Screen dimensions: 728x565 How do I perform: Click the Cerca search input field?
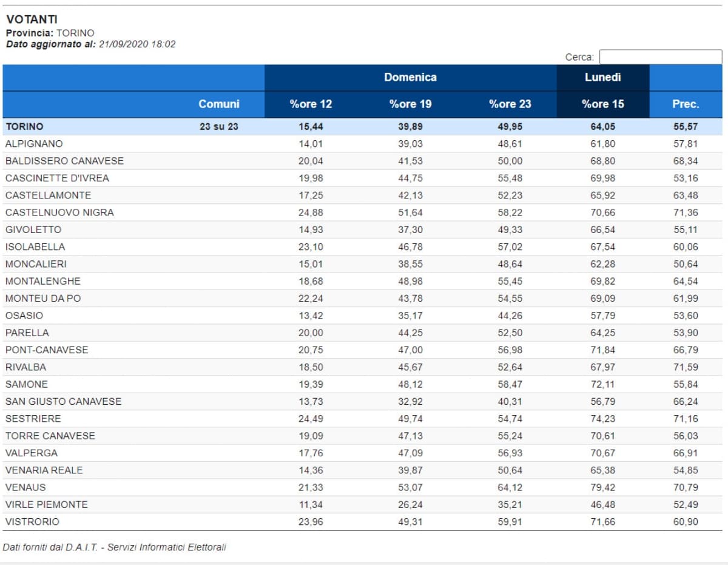660,57
